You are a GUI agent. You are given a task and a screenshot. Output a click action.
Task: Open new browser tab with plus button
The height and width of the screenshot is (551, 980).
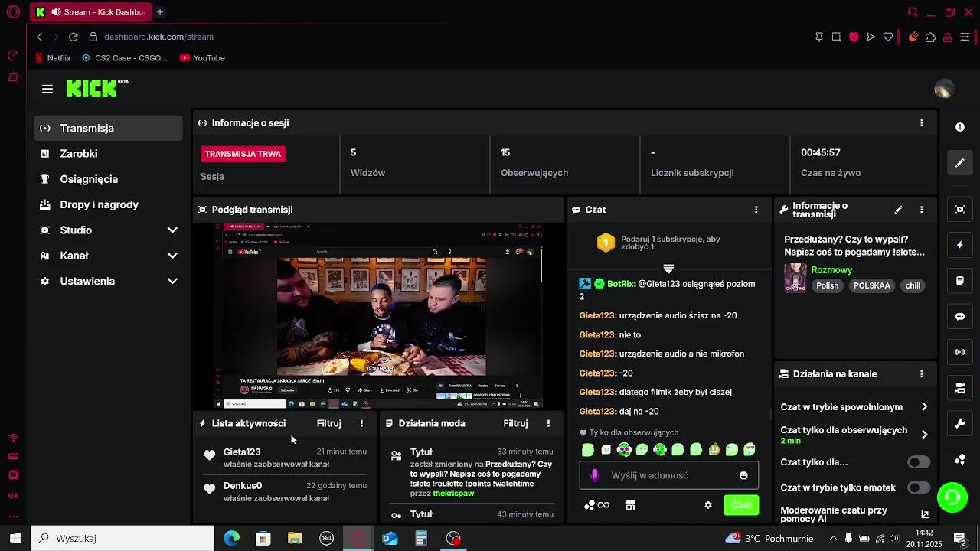[x=160, y=12]
